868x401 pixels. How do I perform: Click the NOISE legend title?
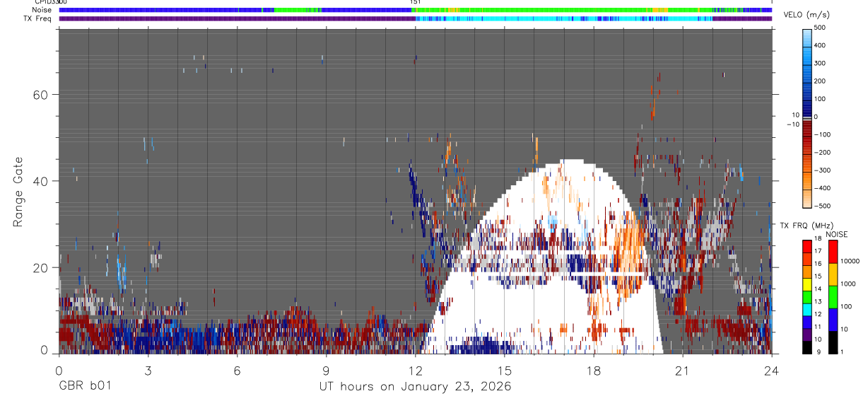(x=836, y=234)
